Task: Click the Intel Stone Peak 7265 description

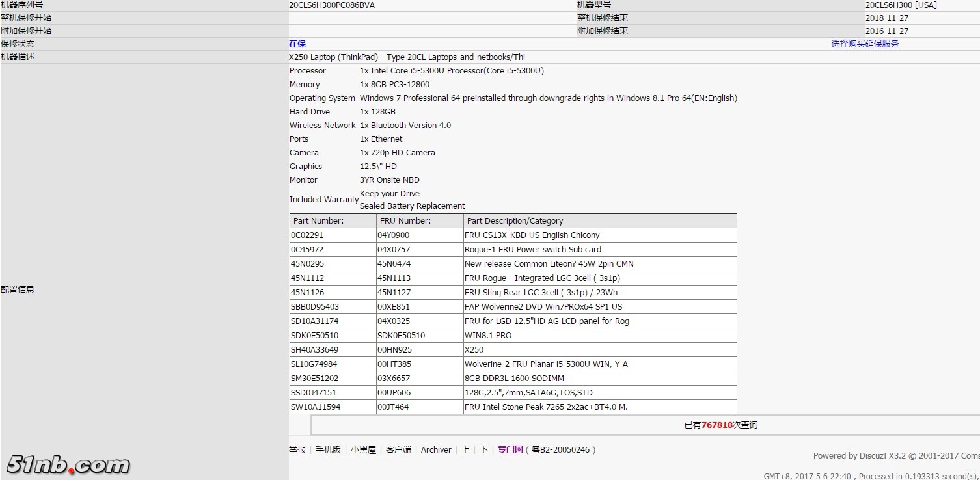Action: coord(600,407)
